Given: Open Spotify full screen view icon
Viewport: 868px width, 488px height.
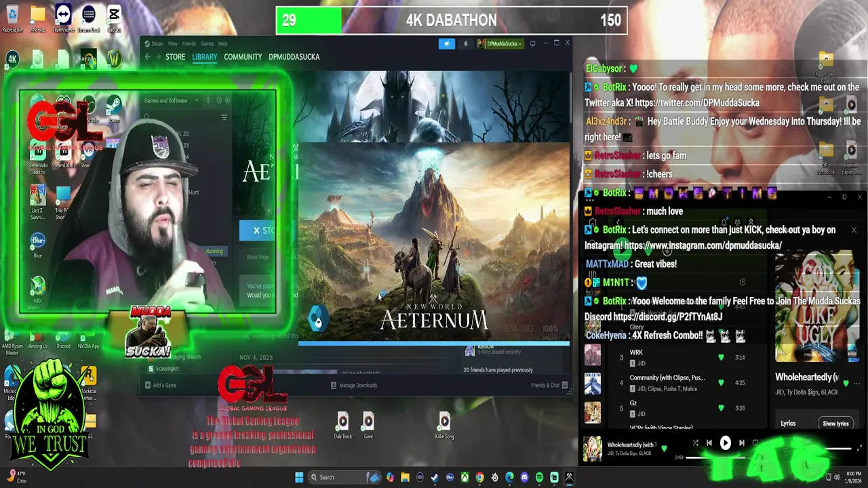Looking at the screenshot, I should tap(860, 449).
